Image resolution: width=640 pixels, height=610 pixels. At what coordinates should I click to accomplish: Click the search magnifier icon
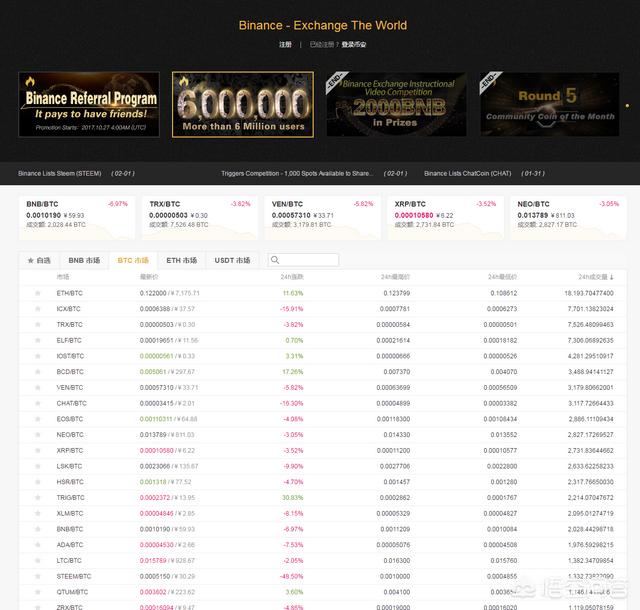coord(275,260)
